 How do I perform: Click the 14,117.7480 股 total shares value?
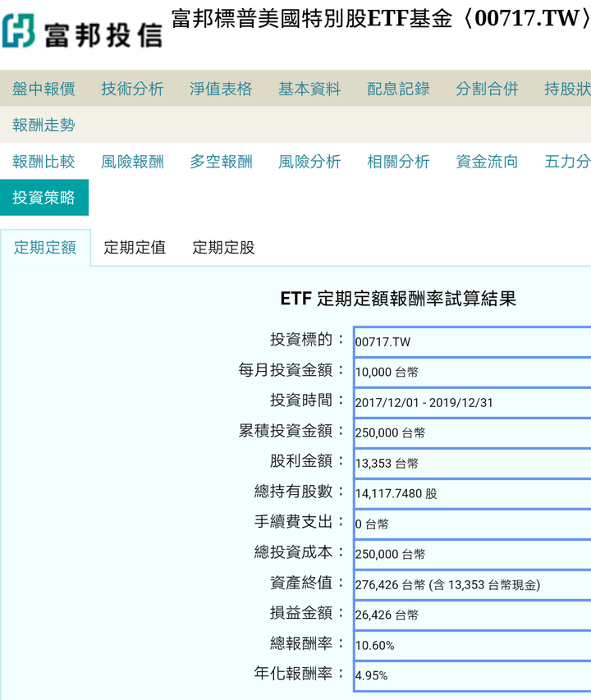point(396,494)
